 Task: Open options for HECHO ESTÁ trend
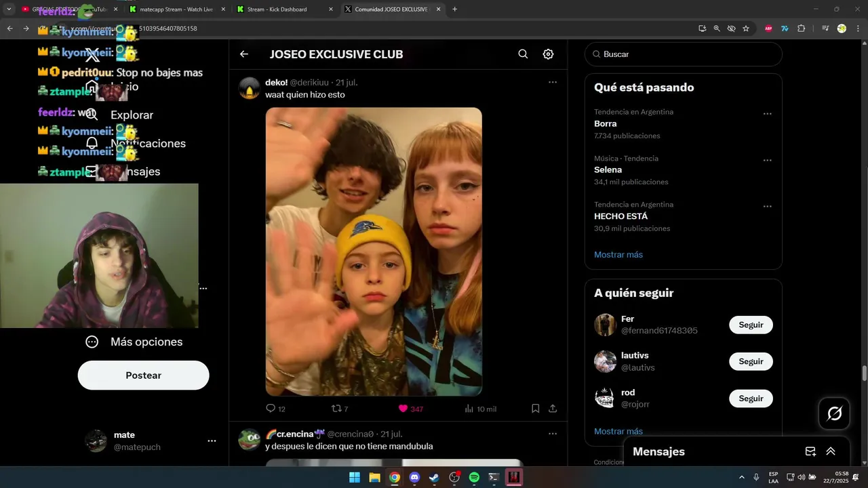point(768,207)
